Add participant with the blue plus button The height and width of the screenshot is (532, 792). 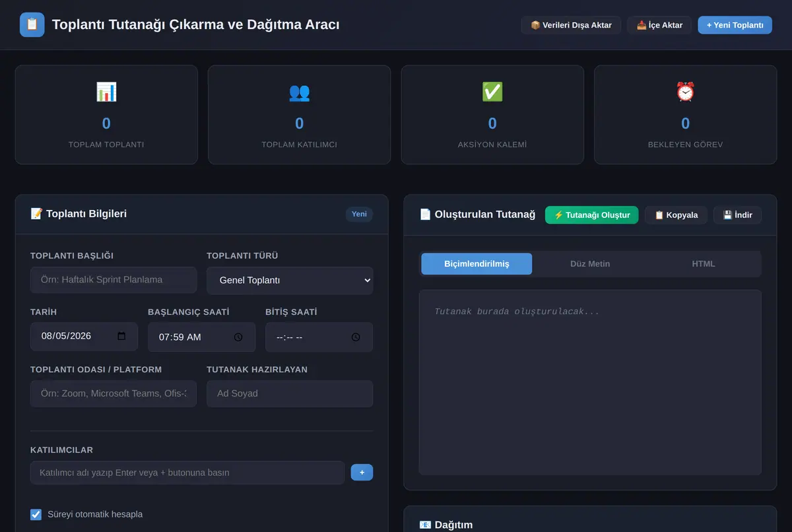[362, 473]
